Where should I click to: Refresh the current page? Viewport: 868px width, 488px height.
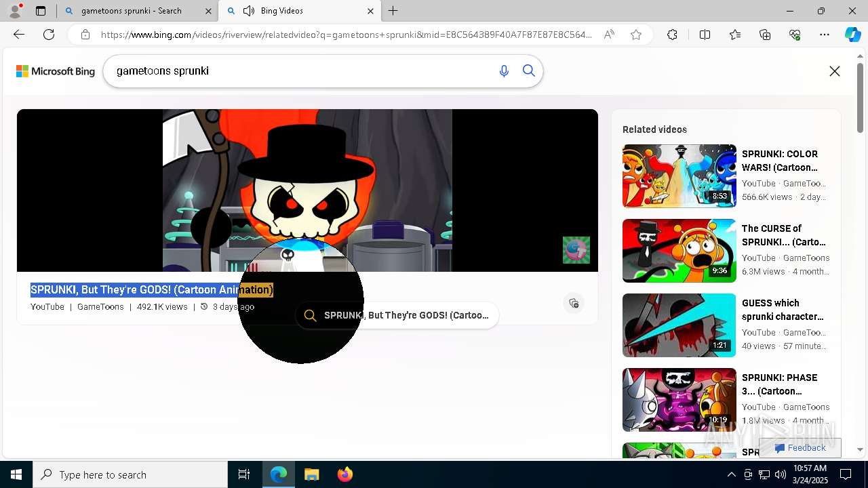pyautogui.click(x=49, y=35)
